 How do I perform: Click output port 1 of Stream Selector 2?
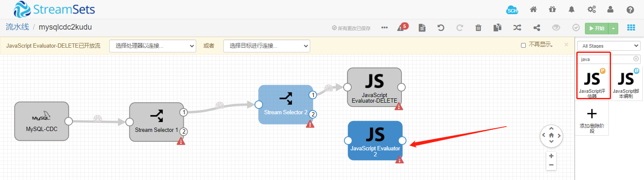[313, 95]
